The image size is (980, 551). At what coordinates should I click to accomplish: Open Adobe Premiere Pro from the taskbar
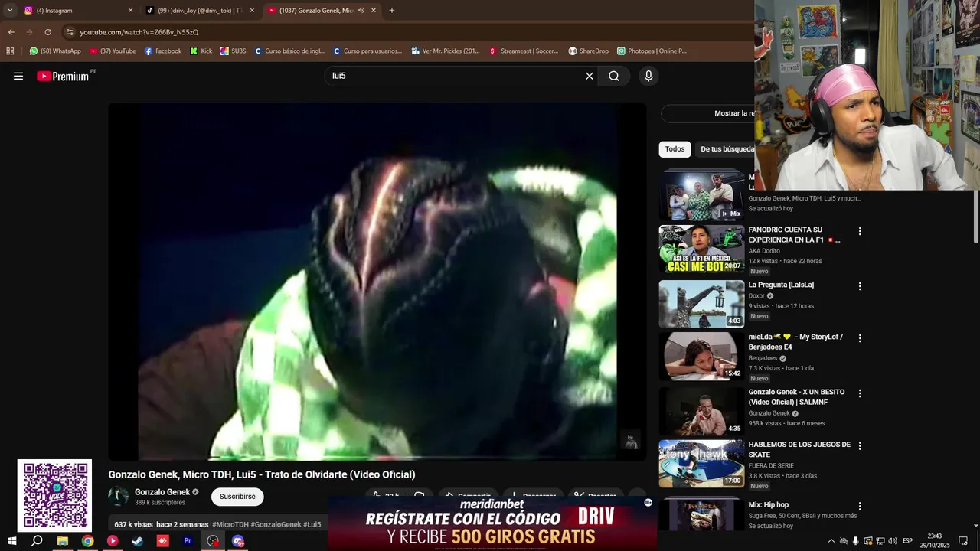(x=188, y=541)
